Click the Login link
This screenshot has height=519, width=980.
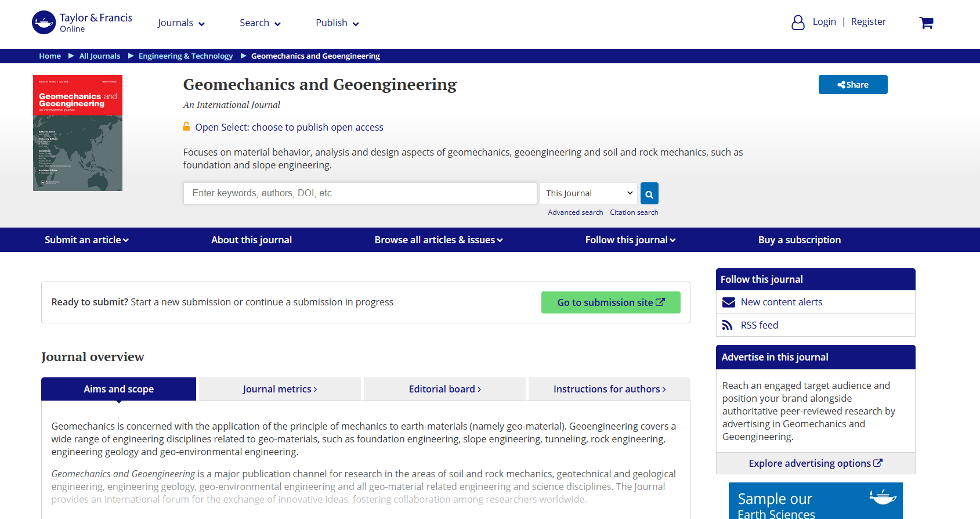coord(824,21)
